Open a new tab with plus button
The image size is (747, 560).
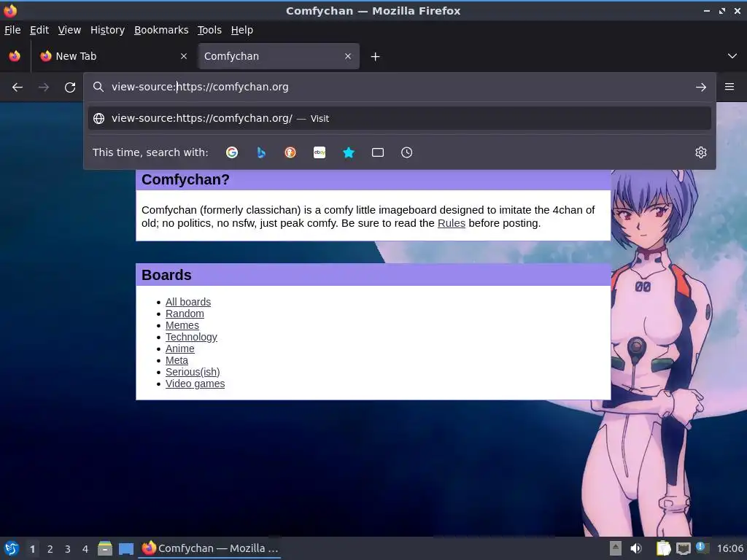[x=376, y=57]
